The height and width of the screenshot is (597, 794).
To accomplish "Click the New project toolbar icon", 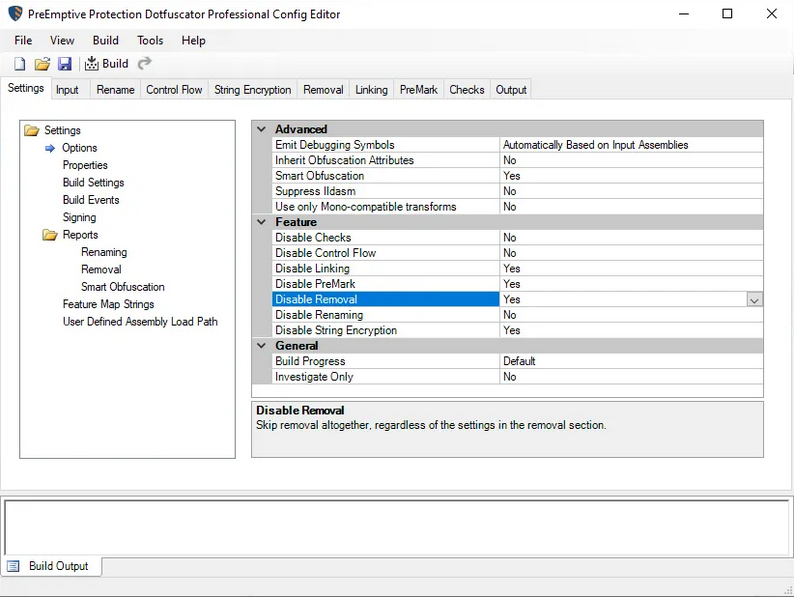I will coord(19,64).
